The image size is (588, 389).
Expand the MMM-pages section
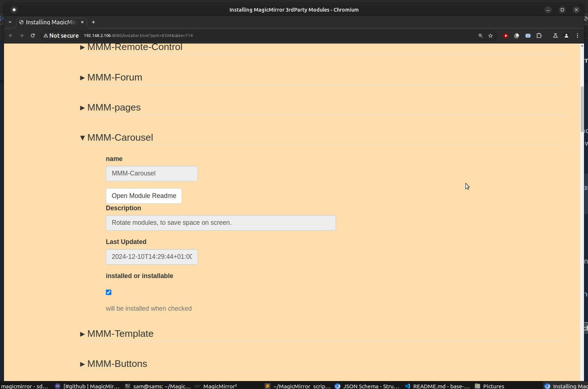pos(110,107)
